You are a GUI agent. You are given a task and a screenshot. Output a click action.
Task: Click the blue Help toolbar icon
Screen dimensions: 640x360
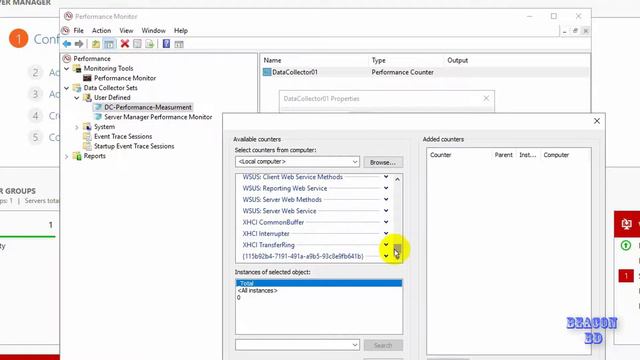pos(166,44)
